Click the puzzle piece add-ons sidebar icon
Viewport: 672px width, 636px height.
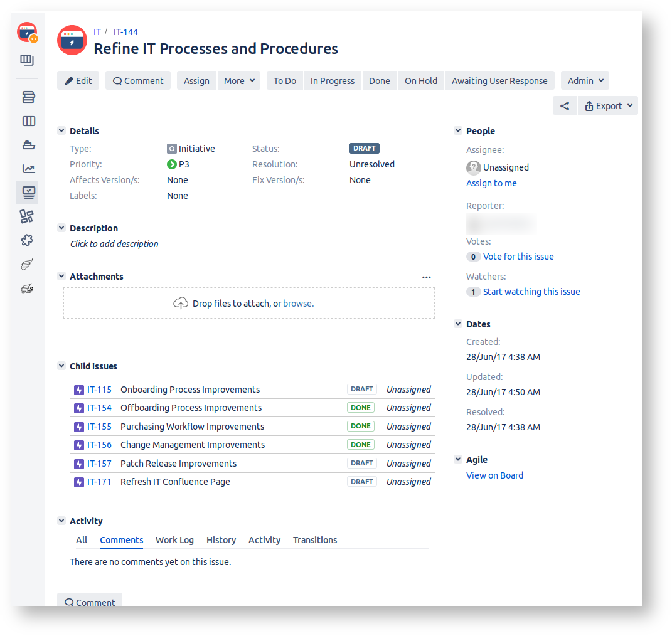27,240
